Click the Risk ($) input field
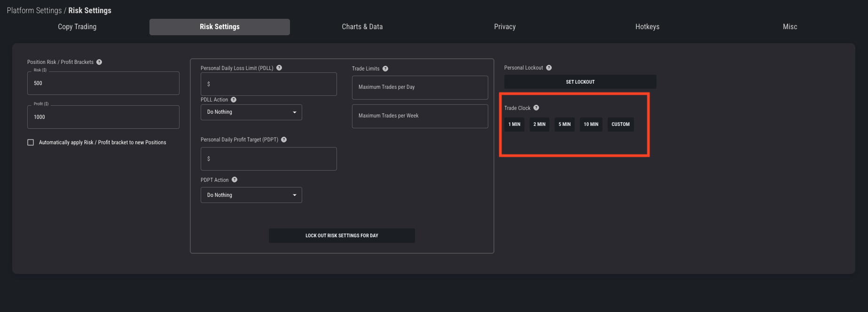This screenshot has width=868, height=312. tap(103, 83)
